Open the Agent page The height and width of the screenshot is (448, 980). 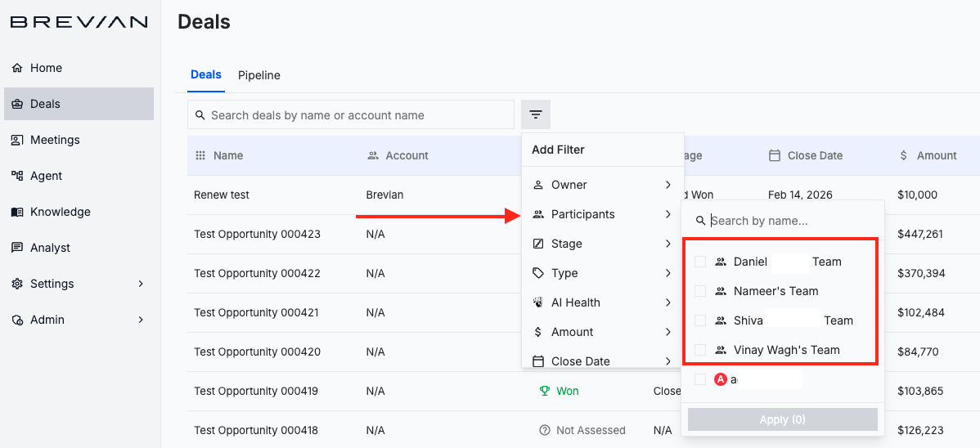click(x=79, y=176)
